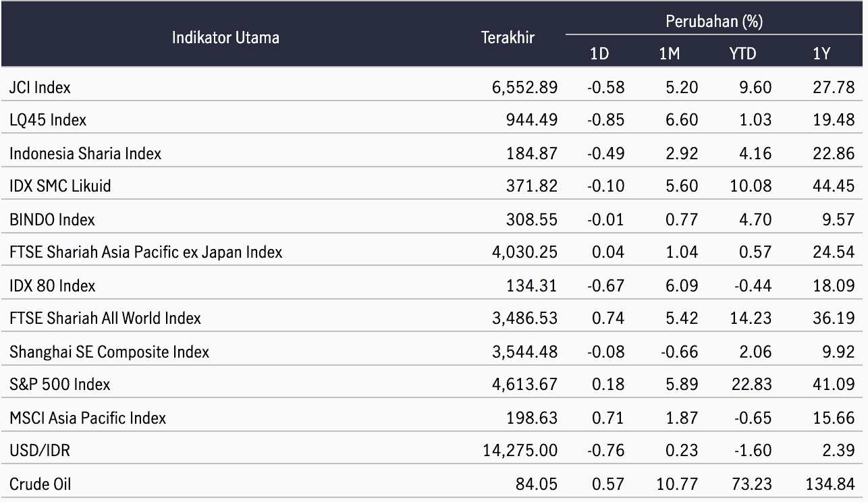Click the Terakhir column header
The height and width of the screenshot is (502, 868).
coord(508,37)
